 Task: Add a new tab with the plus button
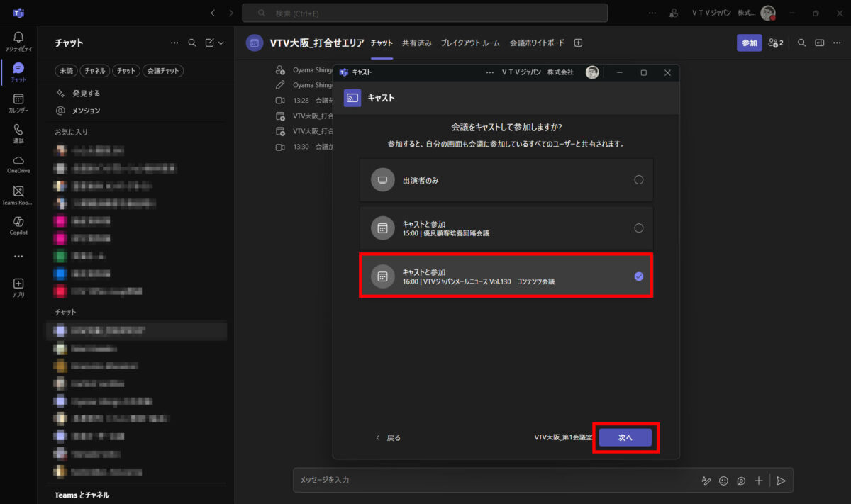pos(578,43)
